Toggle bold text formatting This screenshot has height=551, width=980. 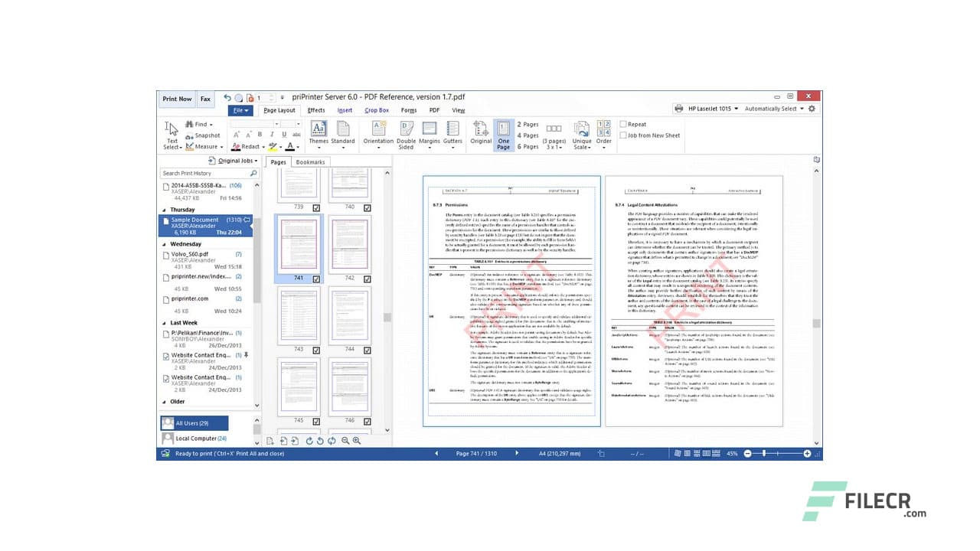(260, 134)
